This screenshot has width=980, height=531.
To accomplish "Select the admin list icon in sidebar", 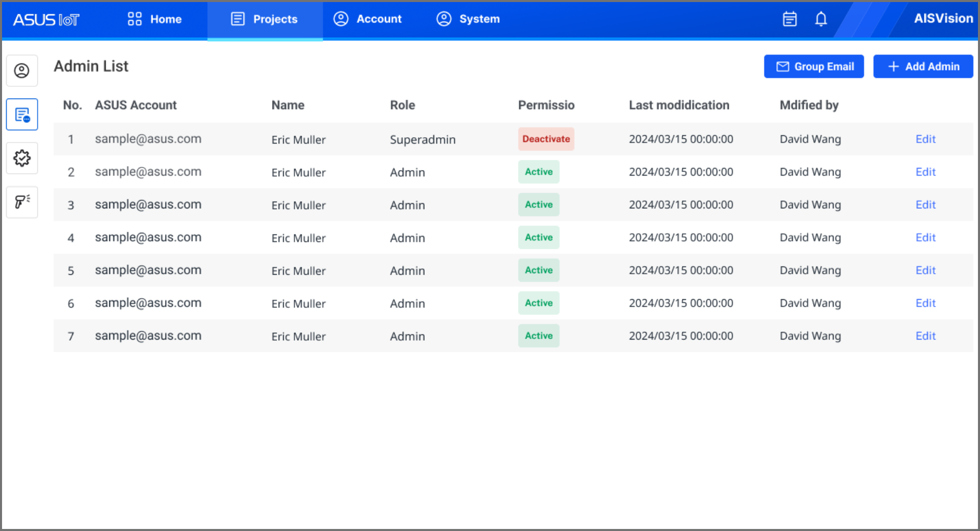I will coord(22,114).
